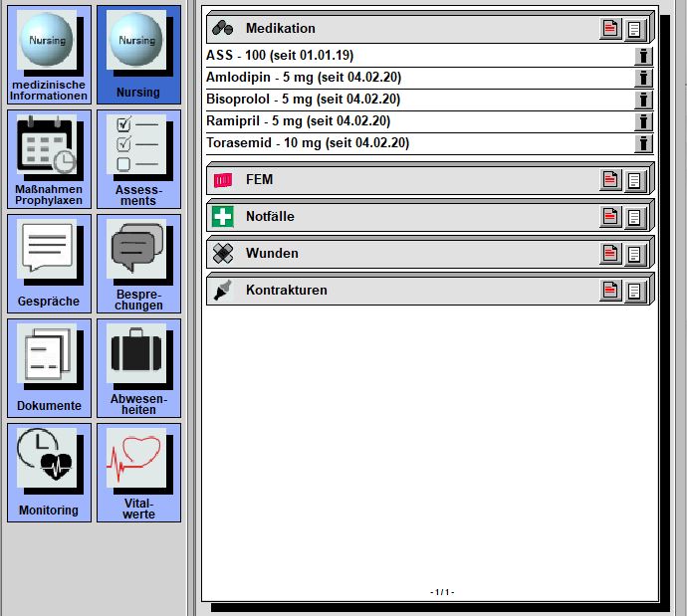Show info for Amlodipin - 5 mg
Screen dimensions: 687x616
click(643, 78)
